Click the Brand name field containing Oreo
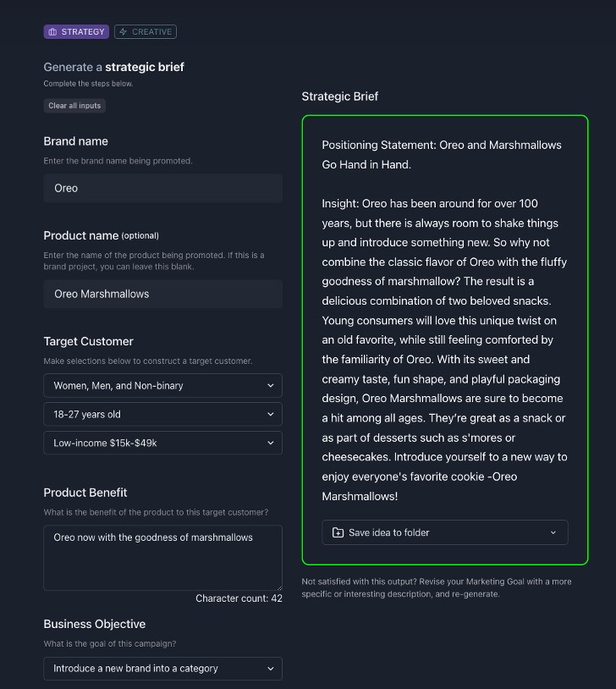This screenshot has height=689, width=616. coord(162,188)
